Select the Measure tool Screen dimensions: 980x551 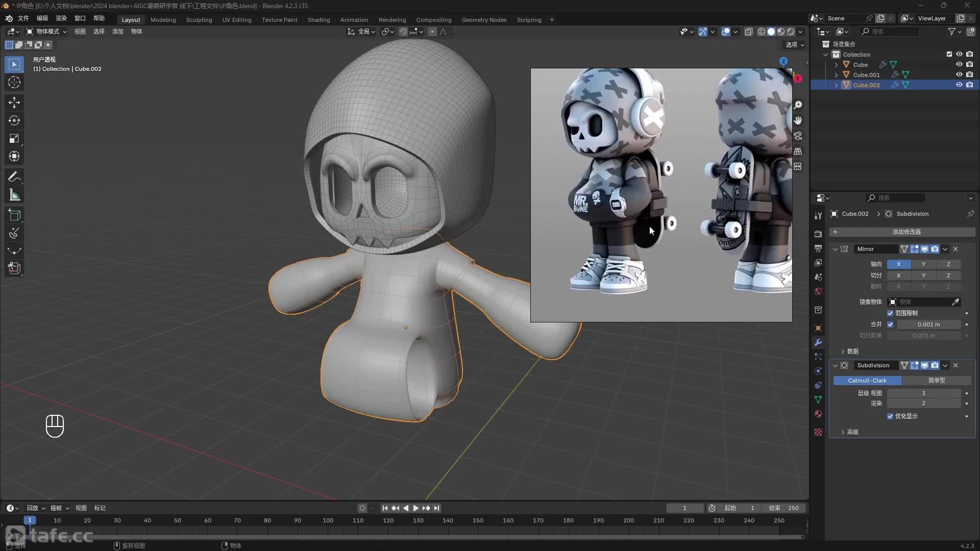tap(14, 195)
